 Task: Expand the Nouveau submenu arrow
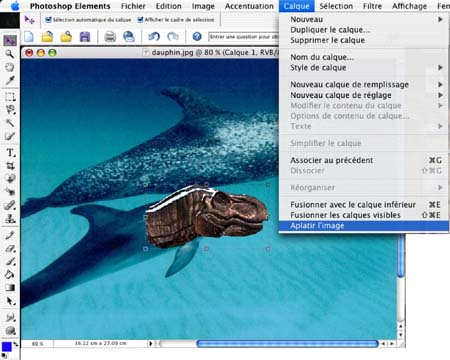click(x=440, y=19)
